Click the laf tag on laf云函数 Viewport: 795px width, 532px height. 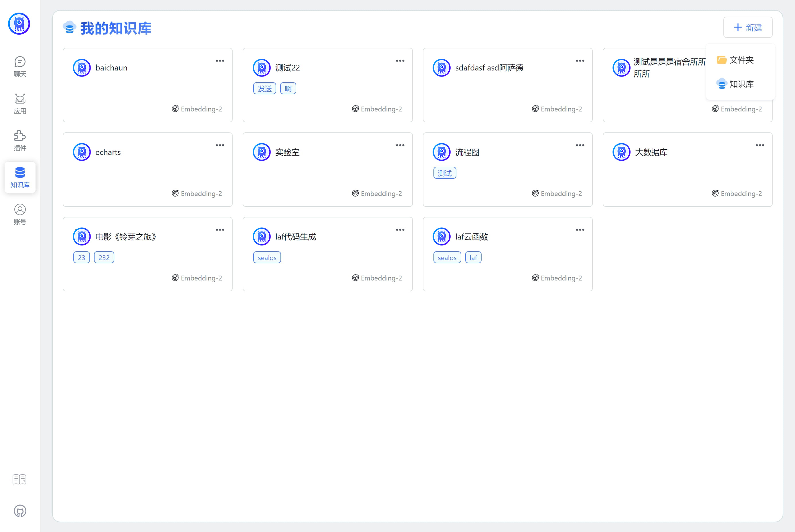473,258
